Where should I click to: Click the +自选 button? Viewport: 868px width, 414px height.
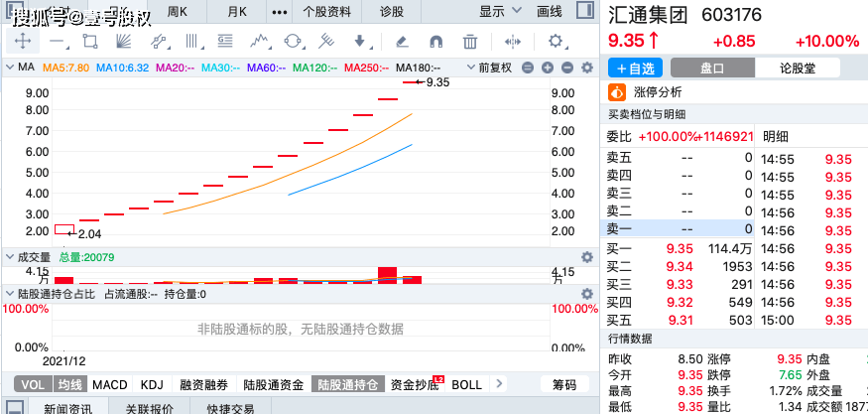click(635, 69)
